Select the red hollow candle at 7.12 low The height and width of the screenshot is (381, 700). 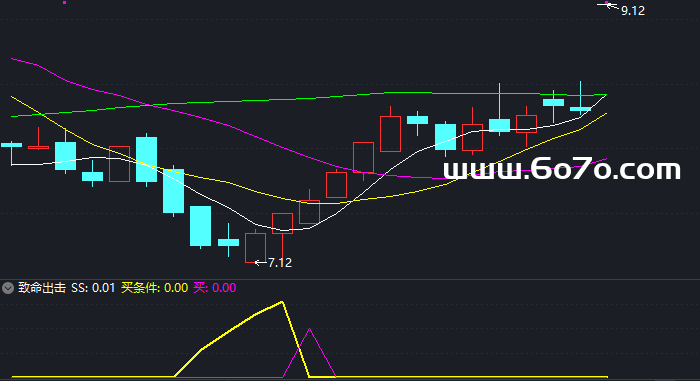click(255, 247)
